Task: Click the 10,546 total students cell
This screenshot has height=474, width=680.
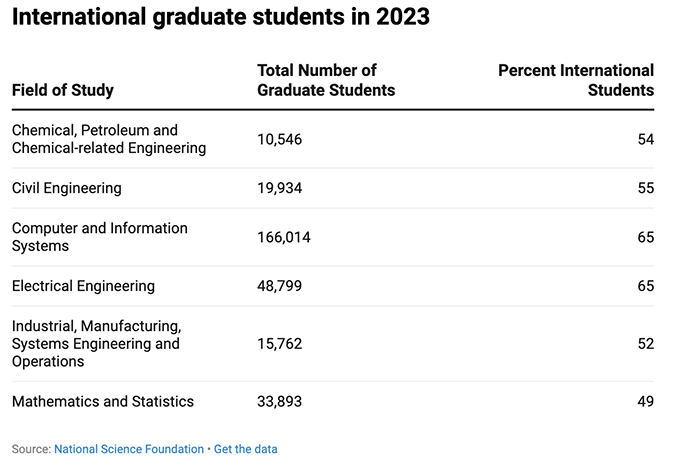Action: [280, 139]
